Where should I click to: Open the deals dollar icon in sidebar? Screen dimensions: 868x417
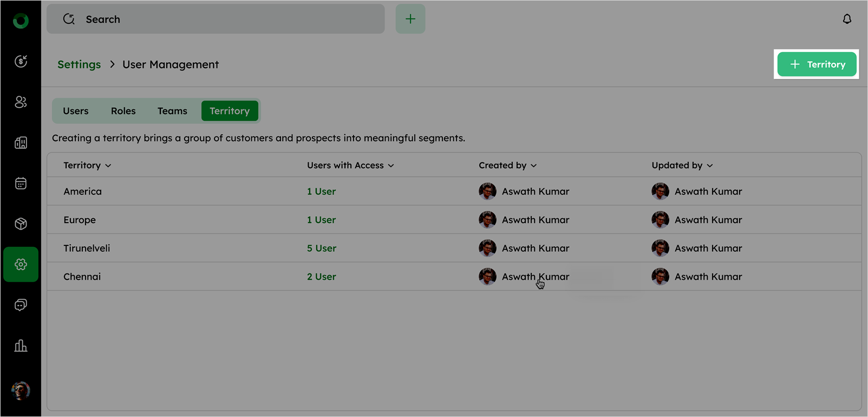pyautogui.click(x=21, y=61)
